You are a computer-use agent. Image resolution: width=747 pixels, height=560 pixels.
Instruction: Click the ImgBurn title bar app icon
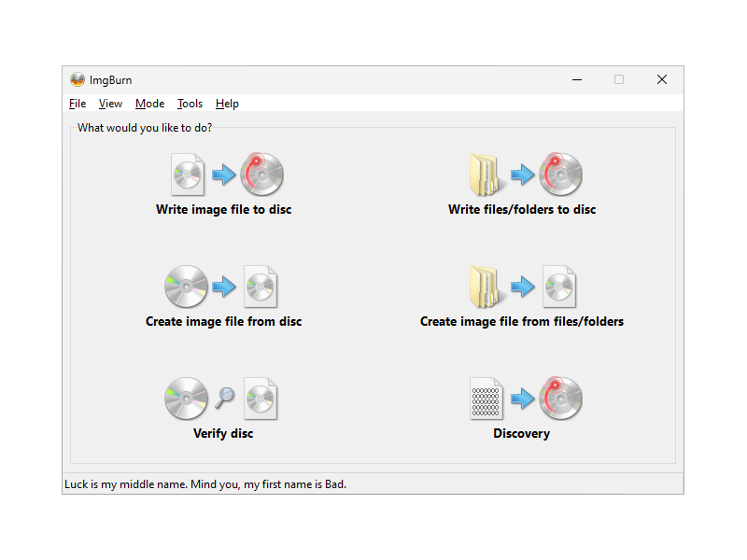(78, 80)
